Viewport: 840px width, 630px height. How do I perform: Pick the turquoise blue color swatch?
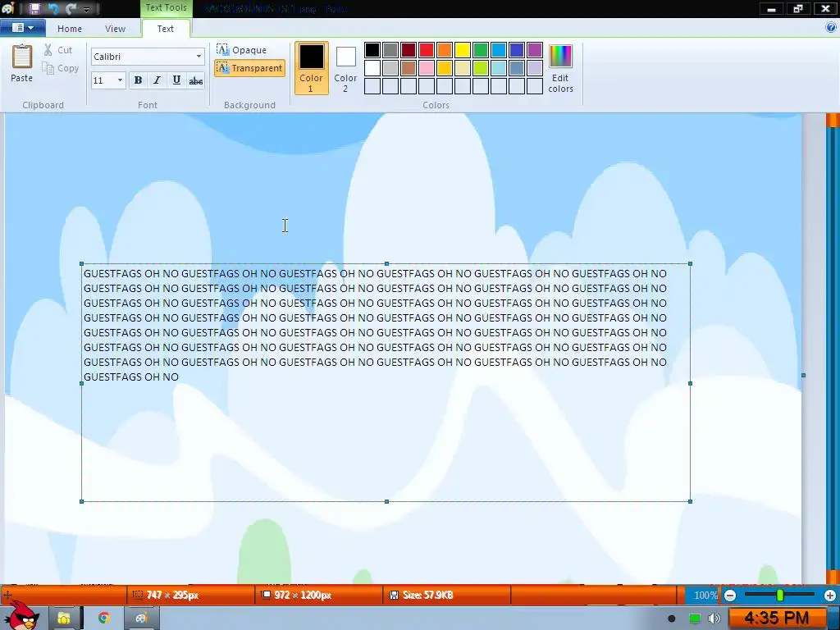click(x=499, y=50)
